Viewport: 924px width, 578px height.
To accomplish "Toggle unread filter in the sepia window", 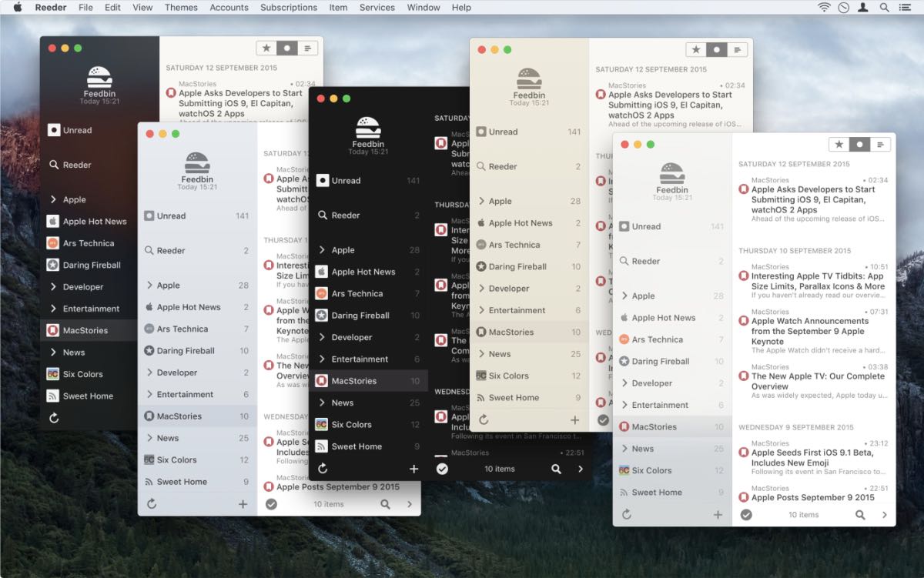I will pos(717,50).
